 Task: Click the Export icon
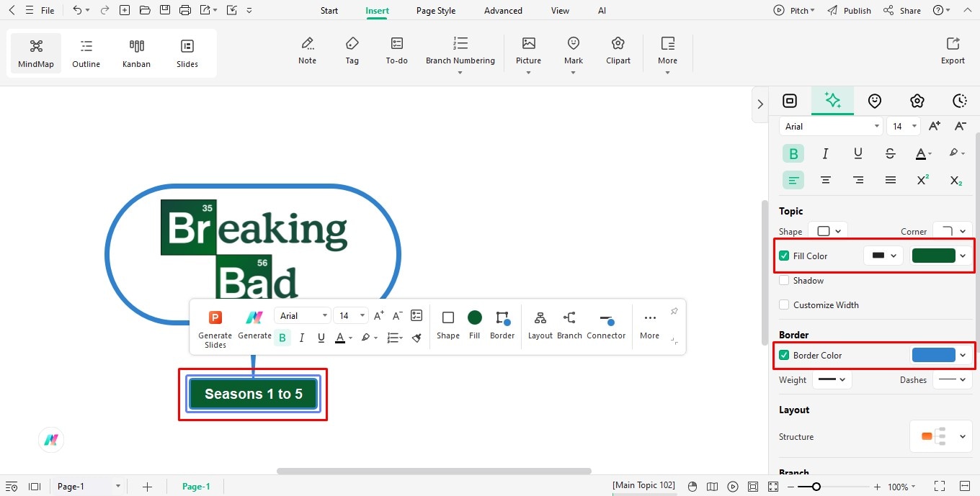(953, 51)
